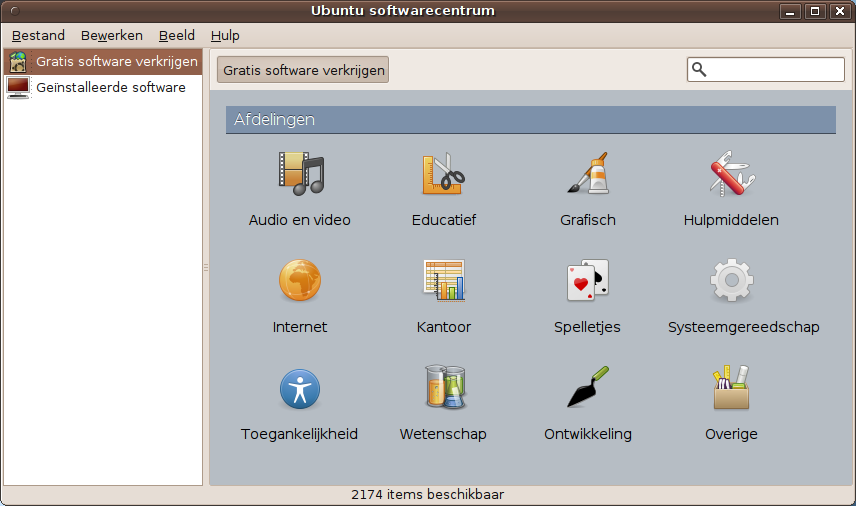856x506 pixels.
Task: Select the Gratis software verkrijgen sidebar row text
Action: [x=117, y=62]
